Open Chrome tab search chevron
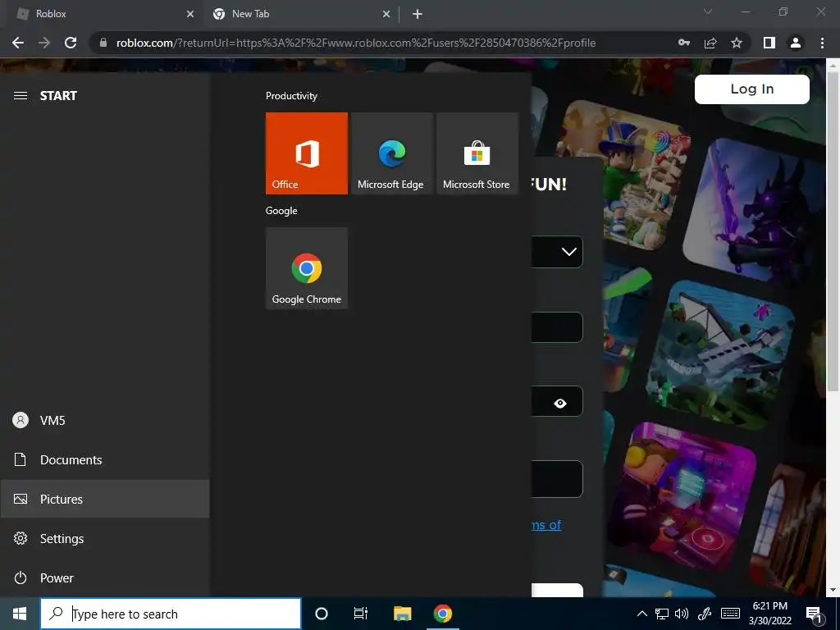This screenshot has height=630, width=840. [708, 11]
